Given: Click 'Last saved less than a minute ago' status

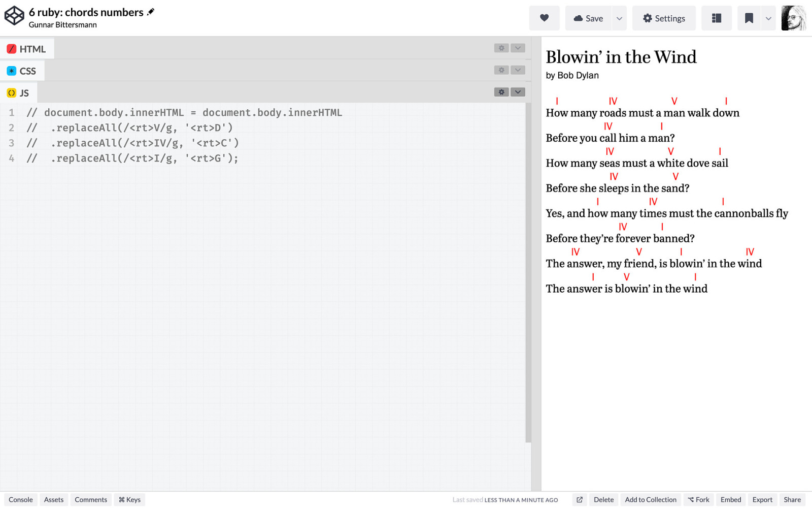Looking at the screenshot, I should [505, 500].
